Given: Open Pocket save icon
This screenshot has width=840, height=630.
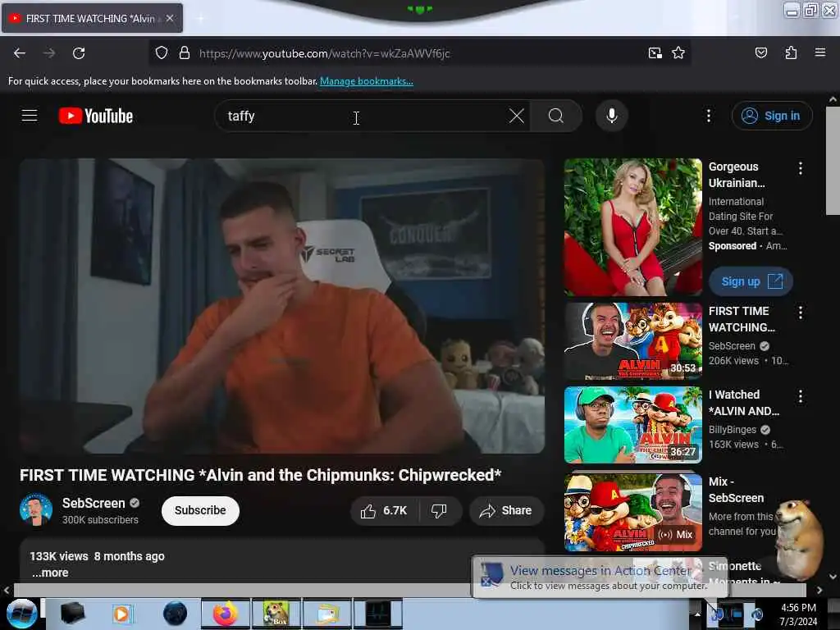Looking at the screenshot, I should coord(760,52).
